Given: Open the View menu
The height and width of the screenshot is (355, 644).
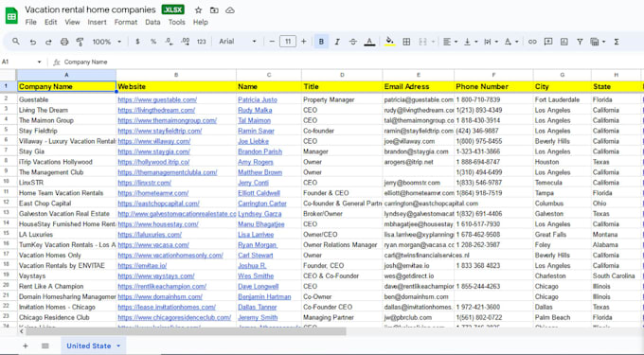Looking at the screenshot, I should tap(72, 22).
